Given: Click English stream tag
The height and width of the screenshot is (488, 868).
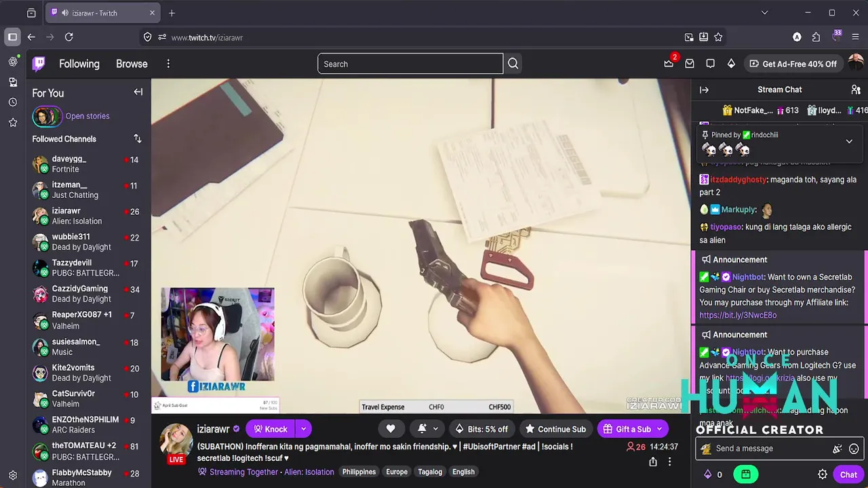Looking at the screenshot, I should (x=464, y=472).
